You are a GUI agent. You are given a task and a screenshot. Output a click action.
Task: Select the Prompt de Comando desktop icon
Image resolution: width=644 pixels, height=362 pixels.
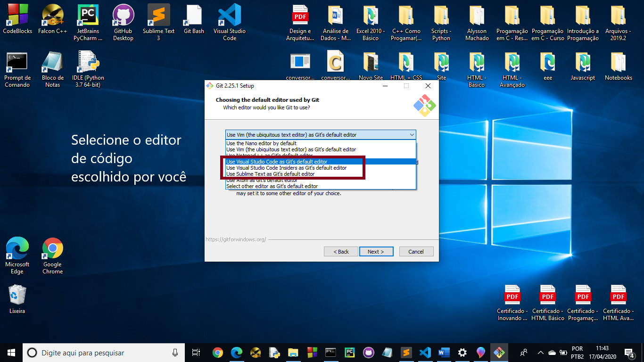pyautogui.click(x=17, y=69)
